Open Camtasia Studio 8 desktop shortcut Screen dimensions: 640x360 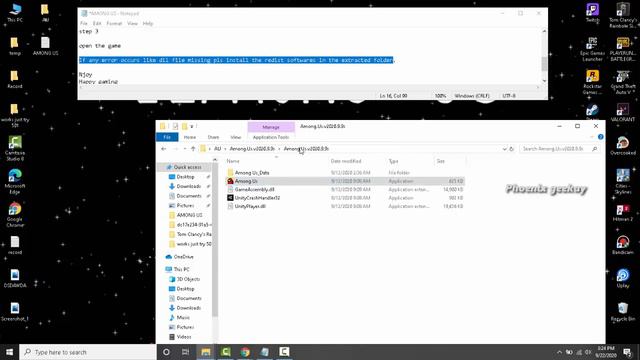(15, 148)
